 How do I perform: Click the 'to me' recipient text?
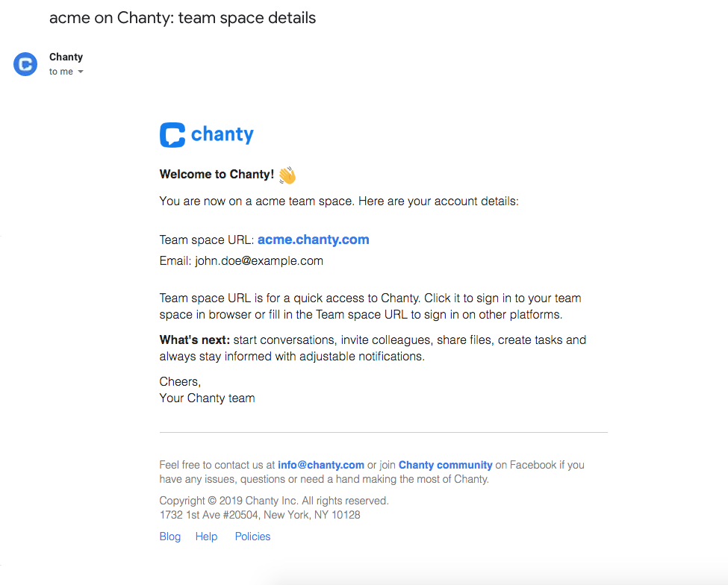pyautogui.click(x=61, y=72)
